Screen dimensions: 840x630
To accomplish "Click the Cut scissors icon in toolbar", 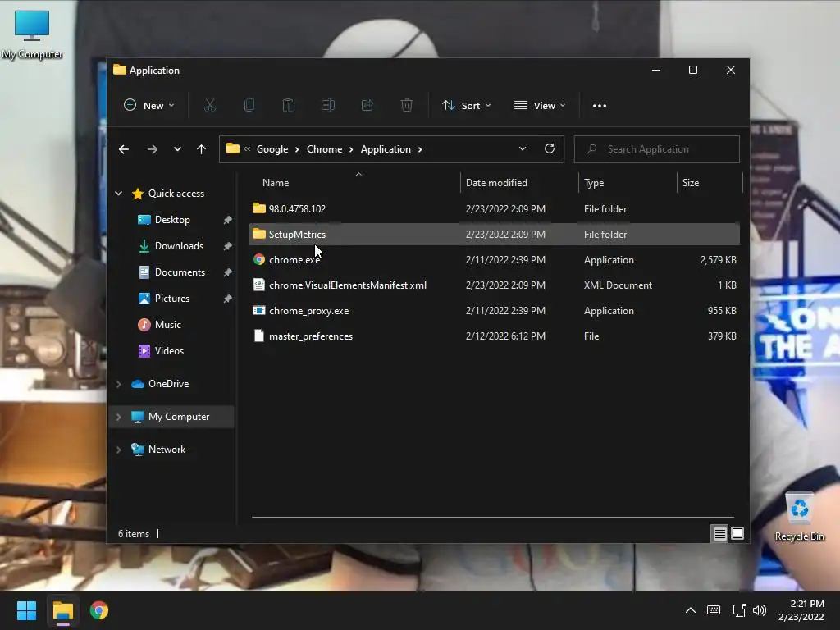I will click(209, 105).
